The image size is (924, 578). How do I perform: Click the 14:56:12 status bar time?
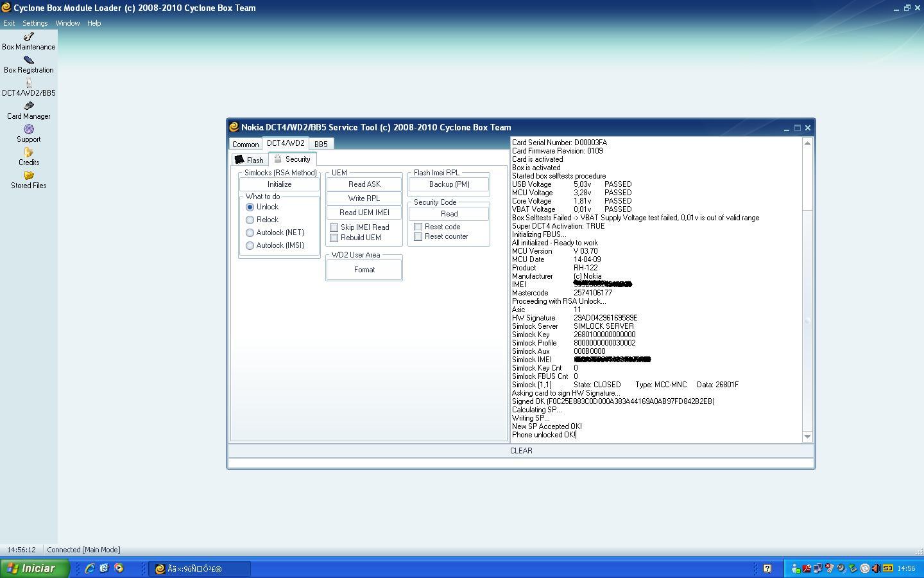point(21,550)
